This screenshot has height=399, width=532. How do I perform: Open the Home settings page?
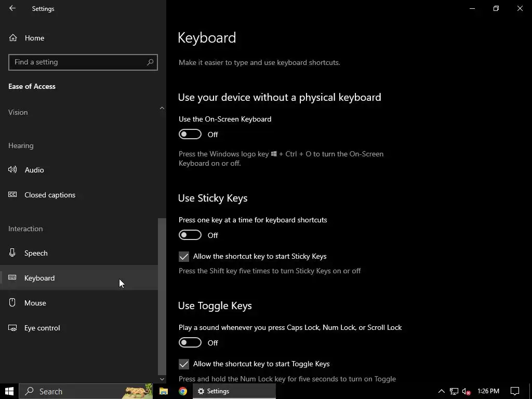(34, 38)
